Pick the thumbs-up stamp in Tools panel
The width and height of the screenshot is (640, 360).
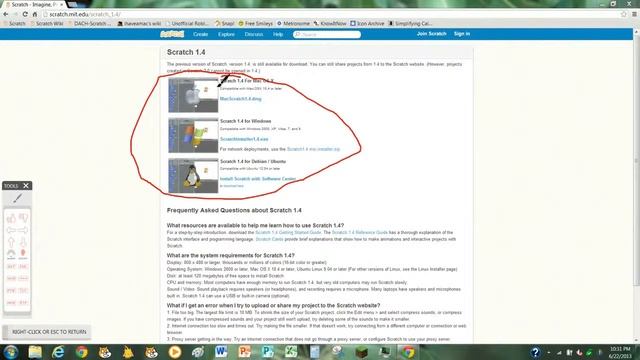[11, 218]
